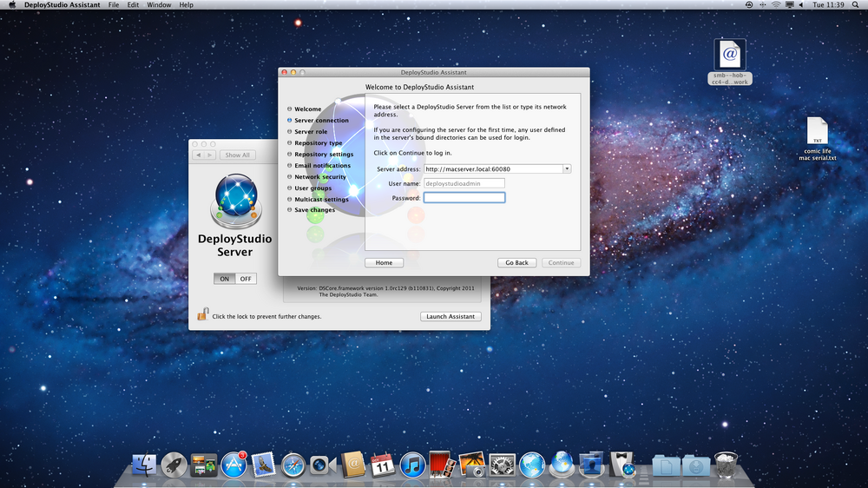Image resolution: width=868 pixels, height=488 pixels.
Task: Open the App Store dock icon
Action: [x=233, y=465]
